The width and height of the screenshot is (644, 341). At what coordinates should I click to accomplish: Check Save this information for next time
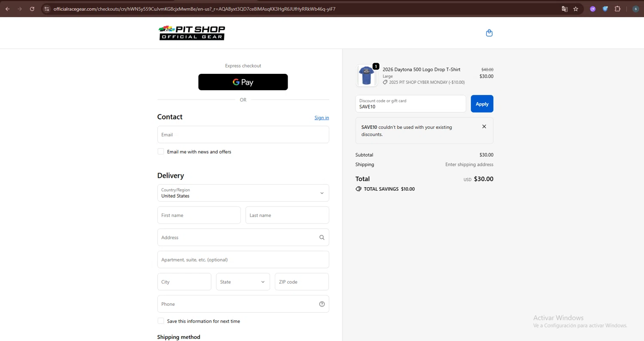[161, 321]
